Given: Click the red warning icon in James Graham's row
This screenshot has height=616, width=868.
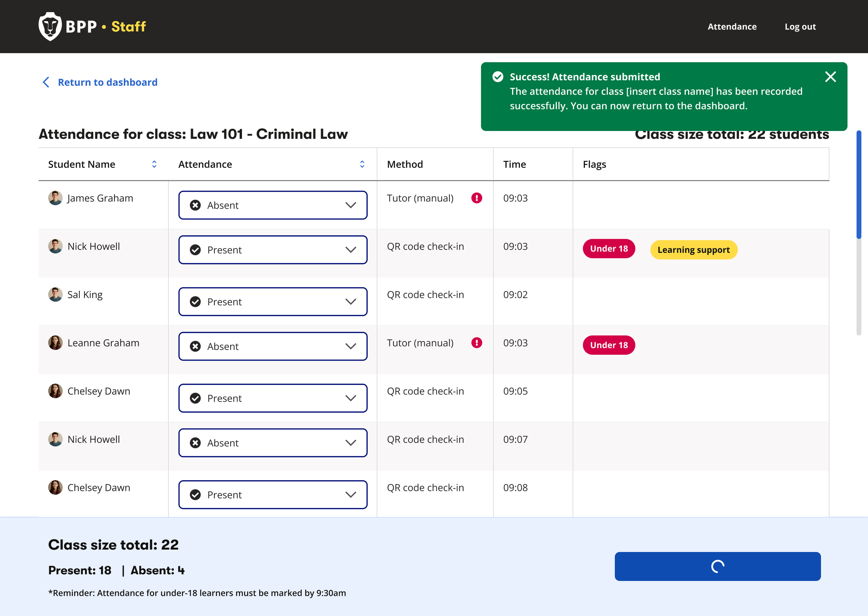Looking at the screenshot, I should click(x=476, y=198).
